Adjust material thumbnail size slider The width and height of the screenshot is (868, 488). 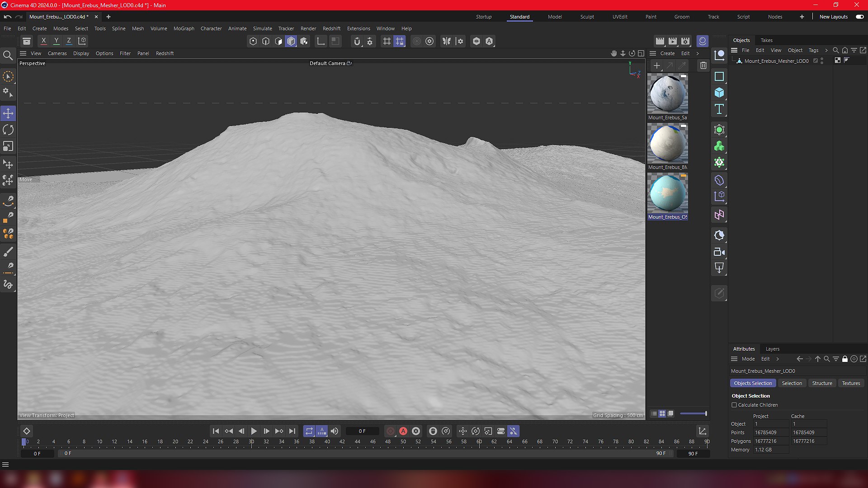point(693,413)
